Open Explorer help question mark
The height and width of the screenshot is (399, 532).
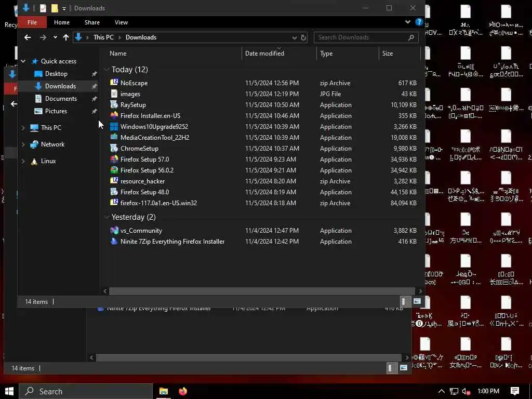[419, 22]
